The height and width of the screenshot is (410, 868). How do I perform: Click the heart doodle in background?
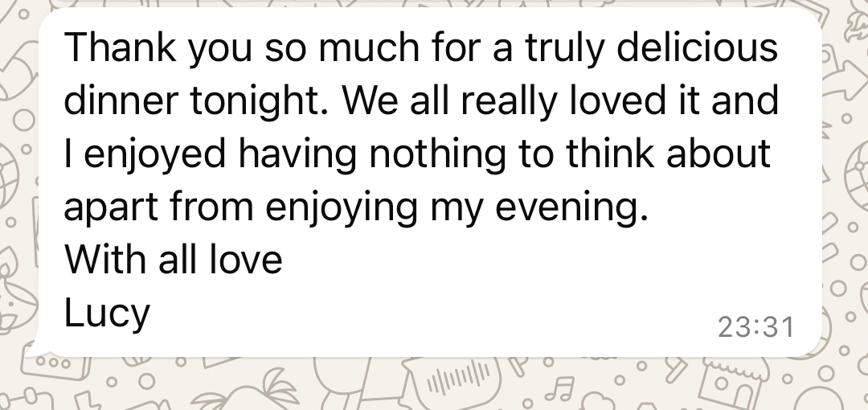[x=595, y=401]
